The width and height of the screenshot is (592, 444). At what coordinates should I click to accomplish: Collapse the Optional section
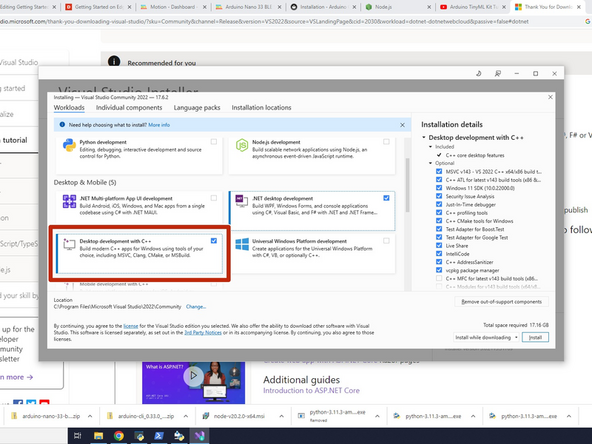pyautogui.click(x=430, y=163)
